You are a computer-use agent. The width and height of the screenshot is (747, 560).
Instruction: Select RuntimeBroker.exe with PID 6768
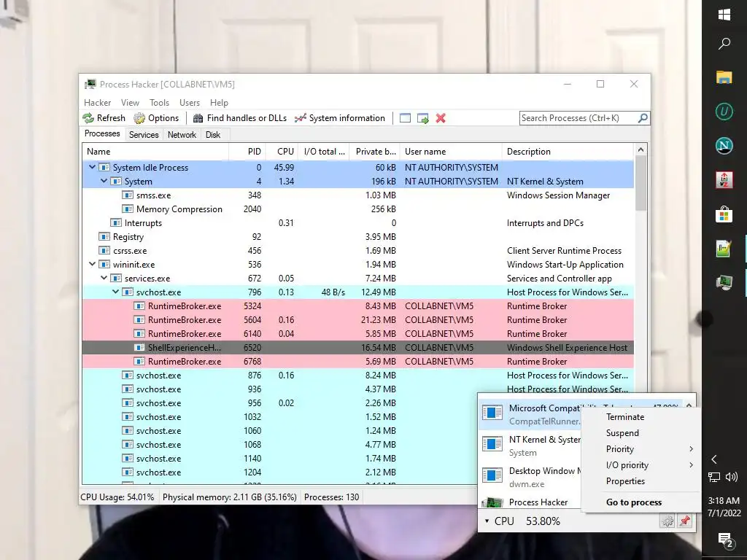click(x=358, y=362)
